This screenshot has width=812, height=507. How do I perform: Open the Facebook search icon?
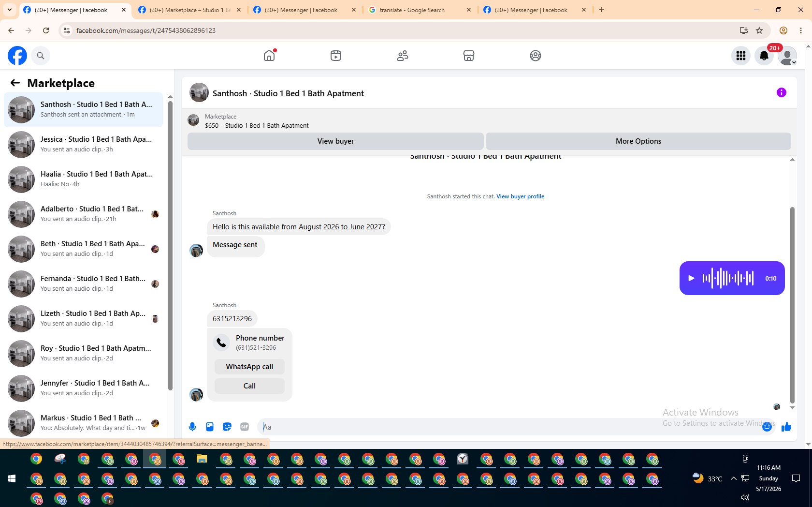41,56
